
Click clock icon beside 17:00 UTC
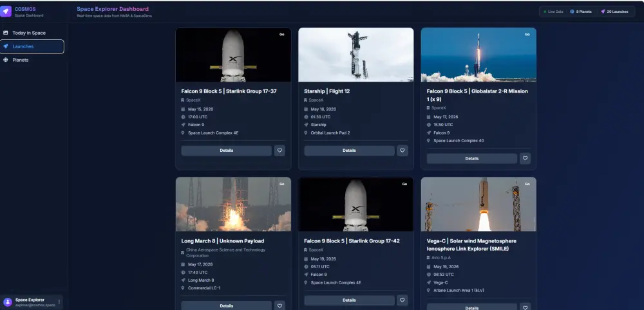[183, 117]
